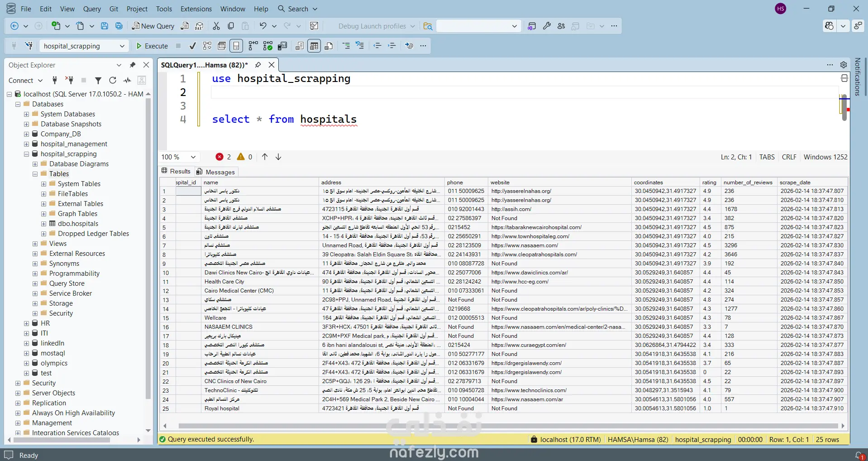Pin the Object Explorer panel
Screen dimensions: 868x461
point(133,65)
